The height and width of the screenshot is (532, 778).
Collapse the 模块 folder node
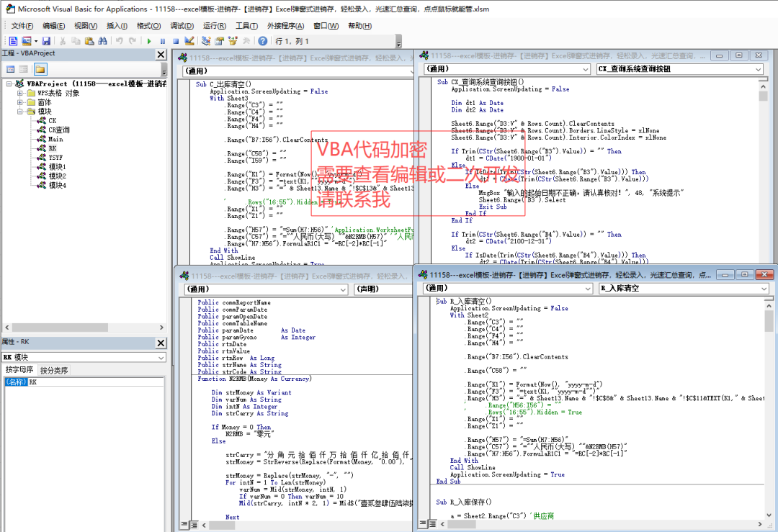(20, 112)
